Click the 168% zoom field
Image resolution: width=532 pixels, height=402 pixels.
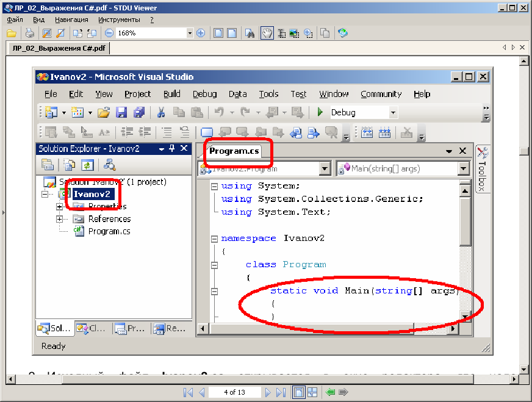click(151, 33)
